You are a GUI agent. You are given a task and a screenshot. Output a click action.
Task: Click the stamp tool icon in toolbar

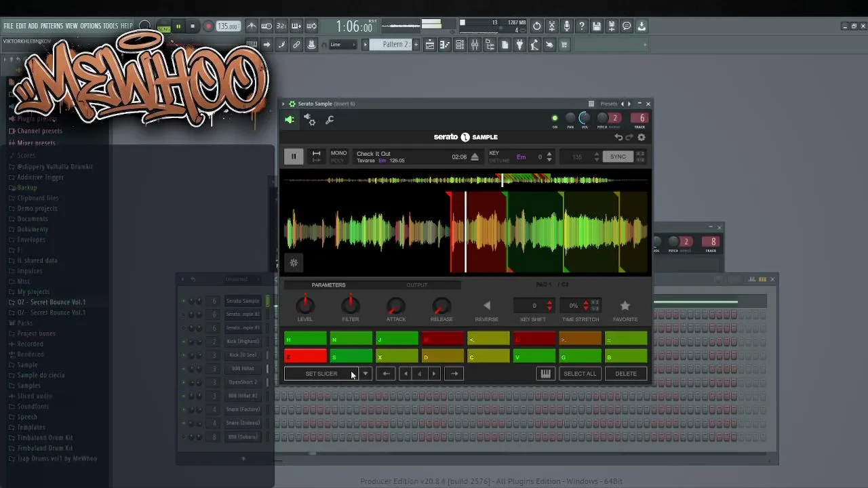point(311,45)
